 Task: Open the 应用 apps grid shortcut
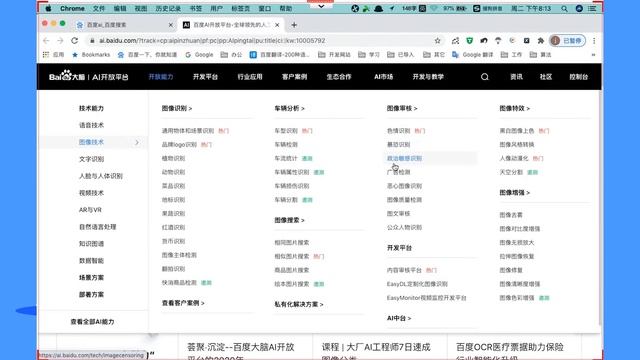53,55
